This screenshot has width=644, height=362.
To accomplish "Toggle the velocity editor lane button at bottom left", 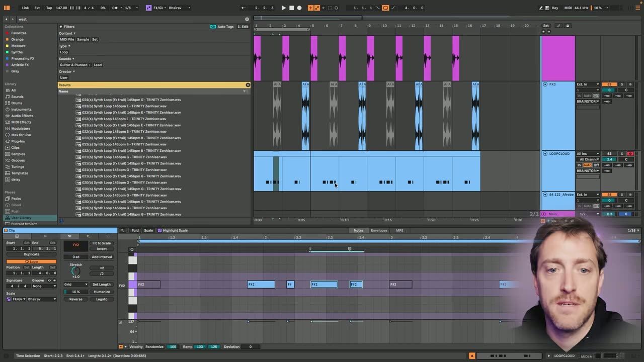I will tap(121, 346).
